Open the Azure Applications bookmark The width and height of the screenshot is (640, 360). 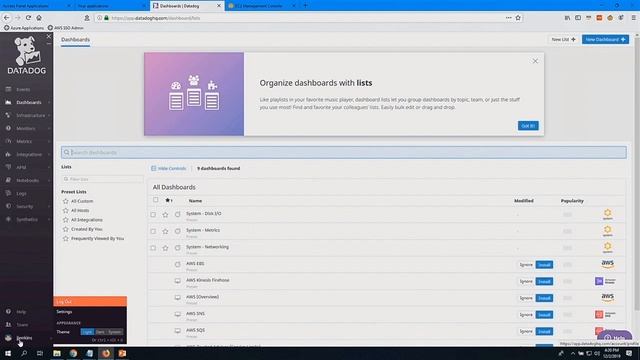(24, 28)
